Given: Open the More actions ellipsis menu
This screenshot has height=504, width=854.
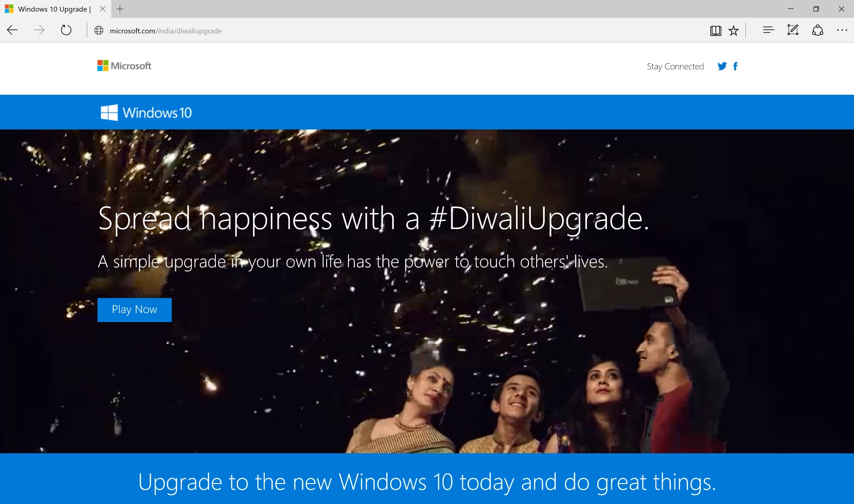Looking at the screenshot, I should [x=842, y=30].
